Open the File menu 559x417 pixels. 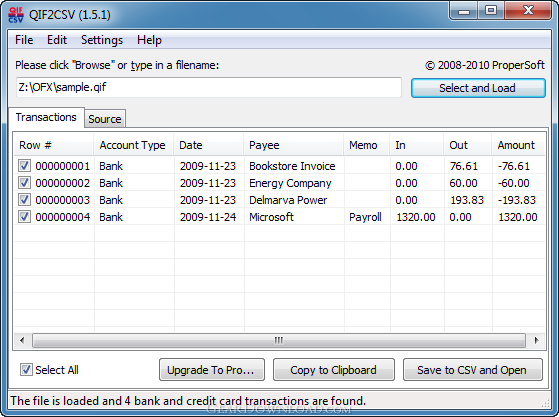click(x=24, y=40)
